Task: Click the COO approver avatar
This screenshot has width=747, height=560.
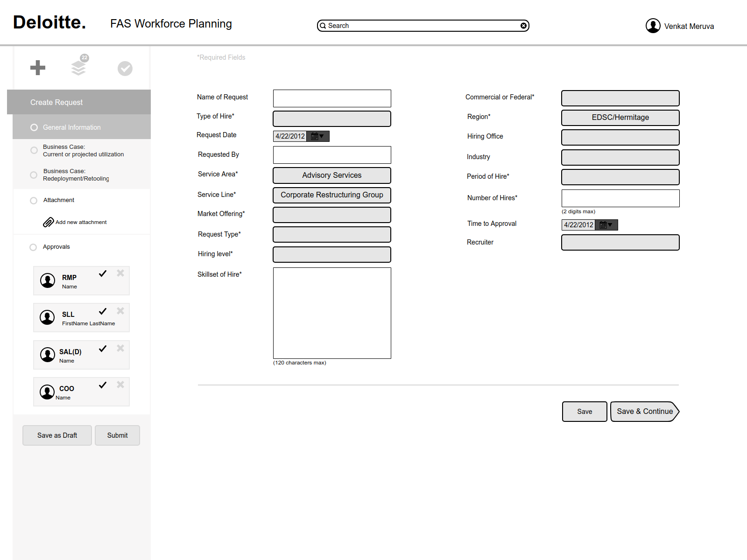Action: (47, 392)
